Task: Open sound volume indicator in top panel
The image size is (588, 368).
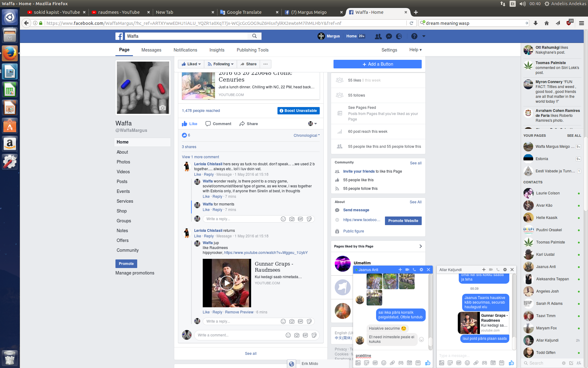Action: point(523,4)
